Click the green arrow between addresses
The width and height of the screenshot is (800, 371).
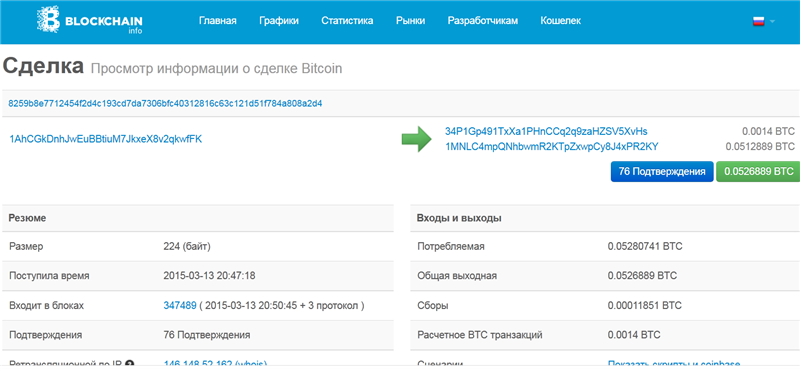tap(417, 139)
